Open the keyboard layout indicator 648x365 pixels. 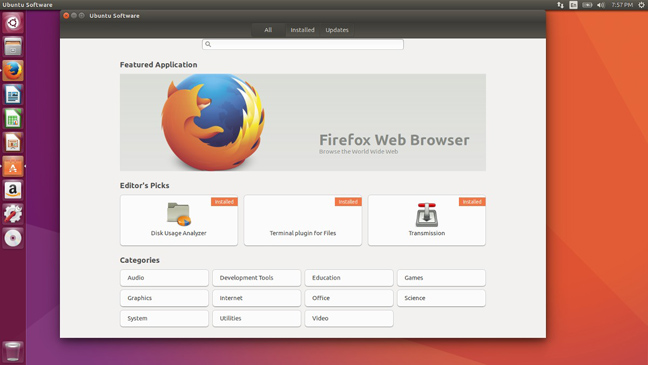pyautogui.click(x=573, y=5)
